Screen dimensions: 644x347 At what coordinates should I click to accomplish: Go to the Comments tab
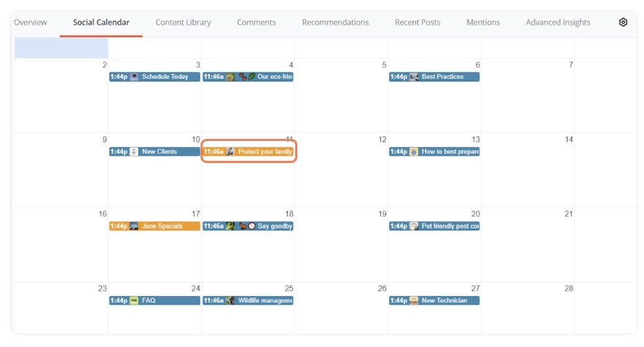[x=256, y=22]
